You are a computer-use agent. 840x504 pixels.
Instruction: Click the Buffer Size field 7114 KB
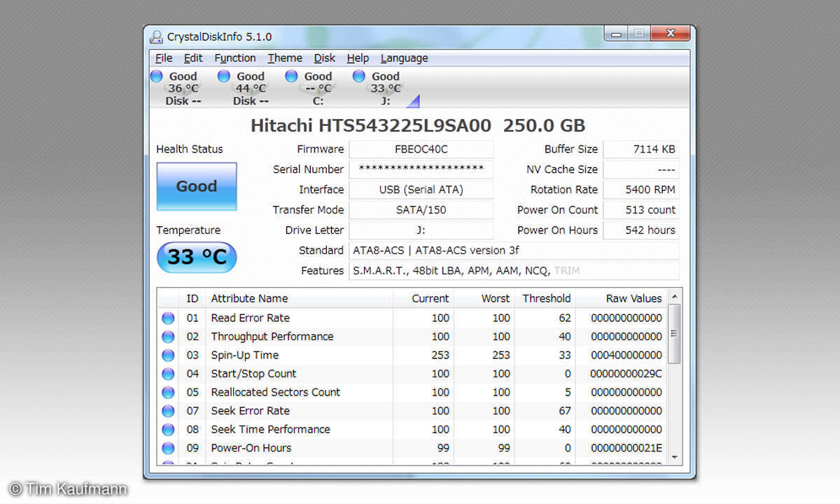[x=641, y=149]
